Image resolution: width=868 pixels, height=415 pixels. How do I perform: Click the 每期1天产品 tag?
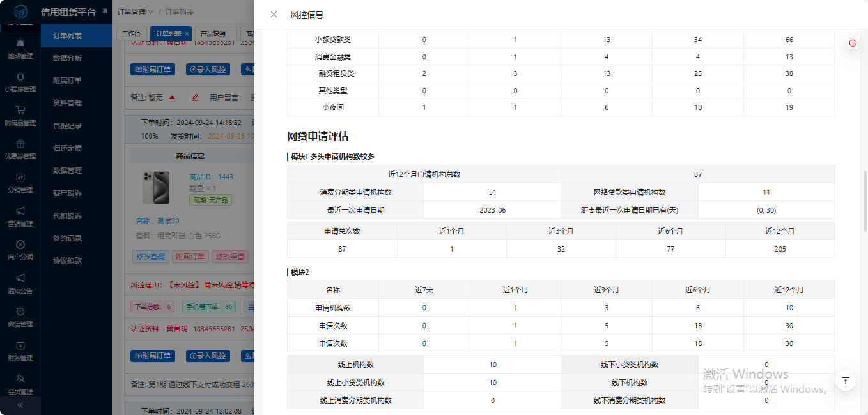coord(211,200)
